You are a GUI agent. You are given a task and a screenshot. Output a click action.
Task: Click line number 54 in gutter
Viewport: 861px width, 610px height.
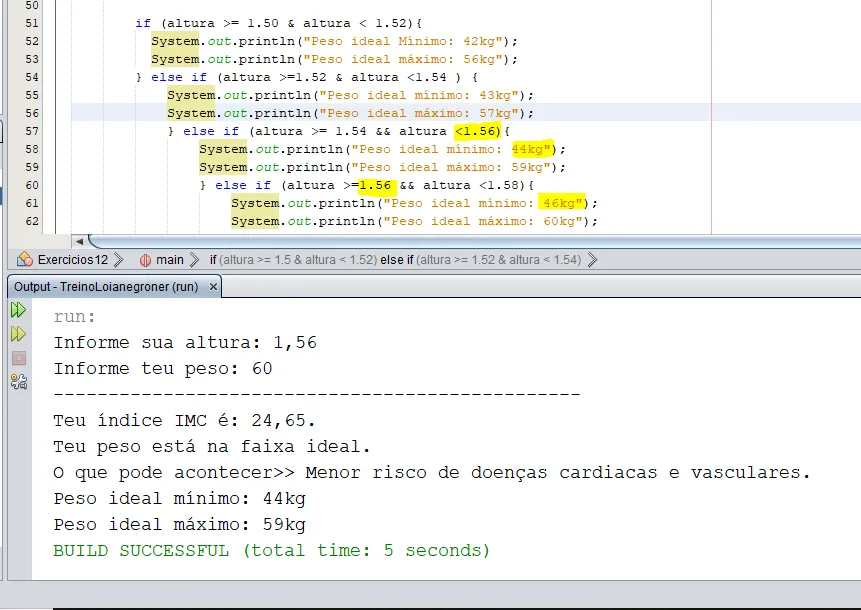click(x=32, y=77)
